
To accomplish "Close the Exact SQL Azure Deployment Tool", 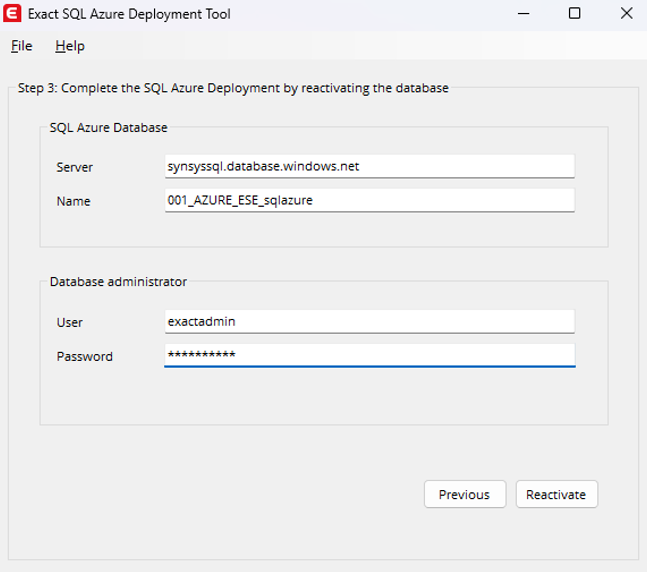I will pos(626,14).
